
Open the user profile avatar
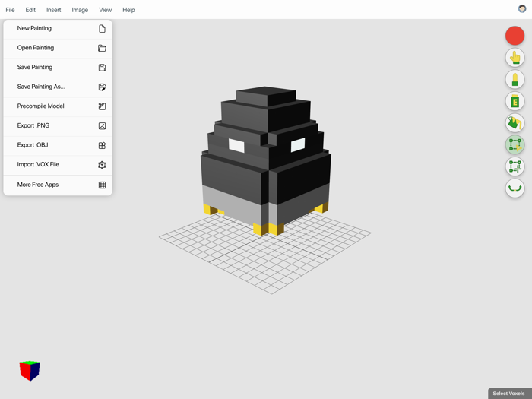click(522, 9)
